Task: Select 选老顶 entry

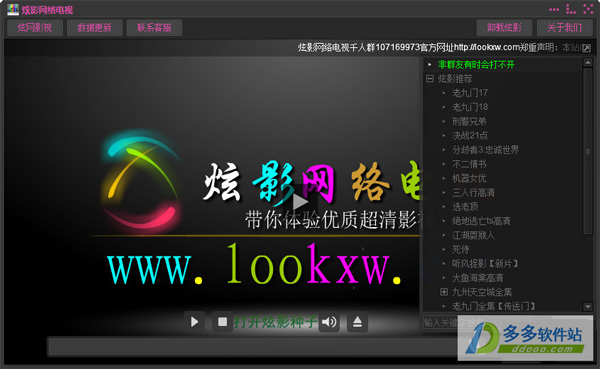Action: (465, 207)
